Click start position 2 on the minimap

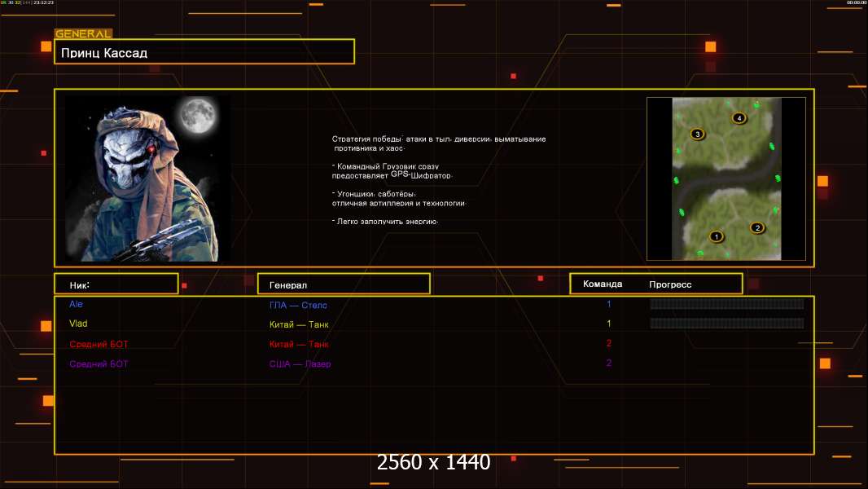(757, 228)
